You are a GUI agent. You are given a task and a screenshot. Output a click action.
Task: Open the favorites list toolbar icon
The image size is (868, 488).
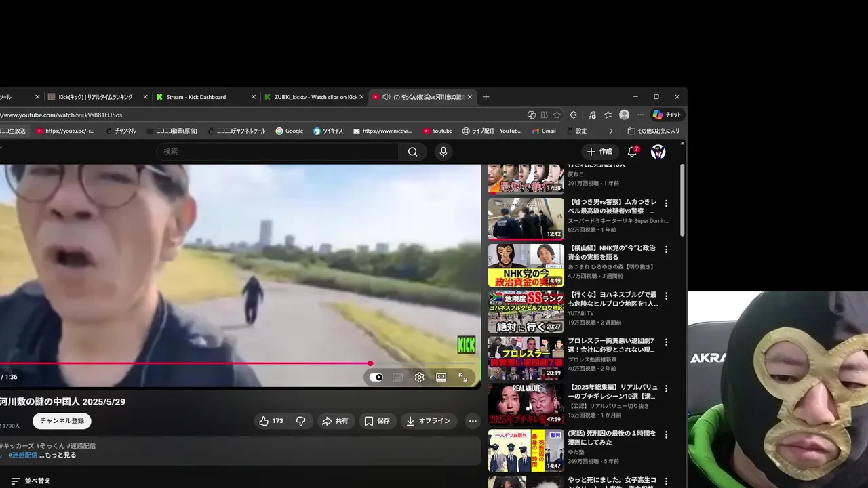(608, 115)
